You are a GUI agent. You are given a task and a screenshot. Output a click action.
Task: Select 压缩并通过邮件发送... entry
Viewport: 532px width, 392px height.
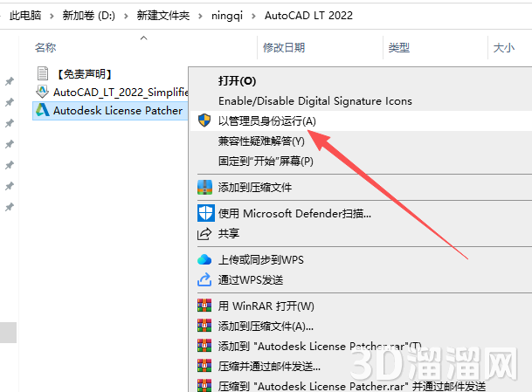[269, 366]
